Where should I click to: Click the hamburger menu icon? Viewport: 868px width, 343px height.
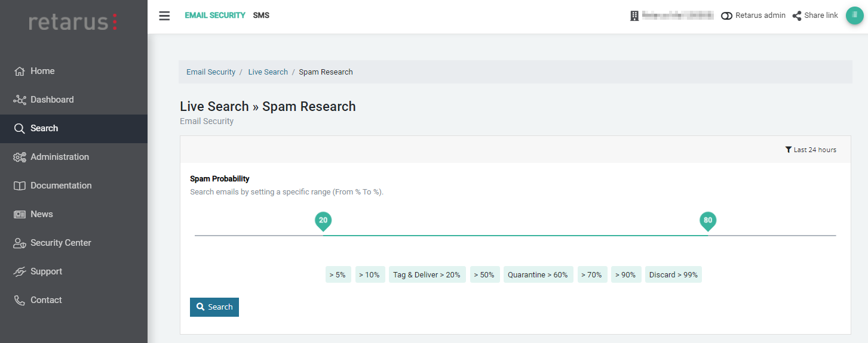coord(164,16)
